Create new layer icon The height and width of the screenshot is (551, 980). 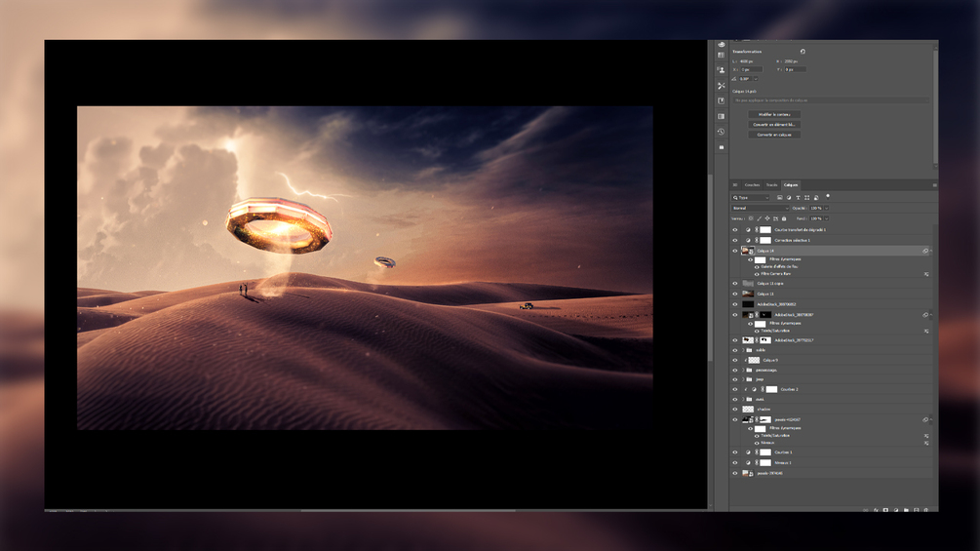(917, 510)
